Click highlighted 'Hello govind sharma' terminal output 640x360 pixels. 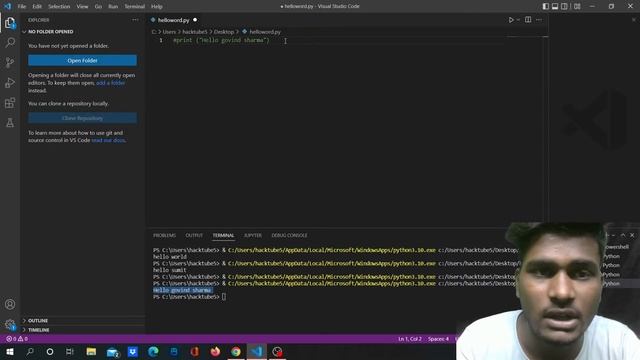[182, 290]
